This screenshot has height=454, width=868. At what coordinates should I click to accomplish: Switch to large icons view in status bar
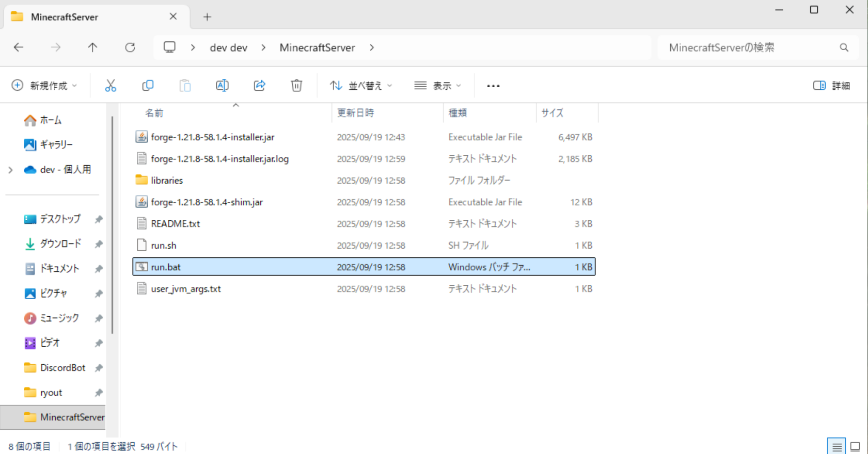point(855,446)
